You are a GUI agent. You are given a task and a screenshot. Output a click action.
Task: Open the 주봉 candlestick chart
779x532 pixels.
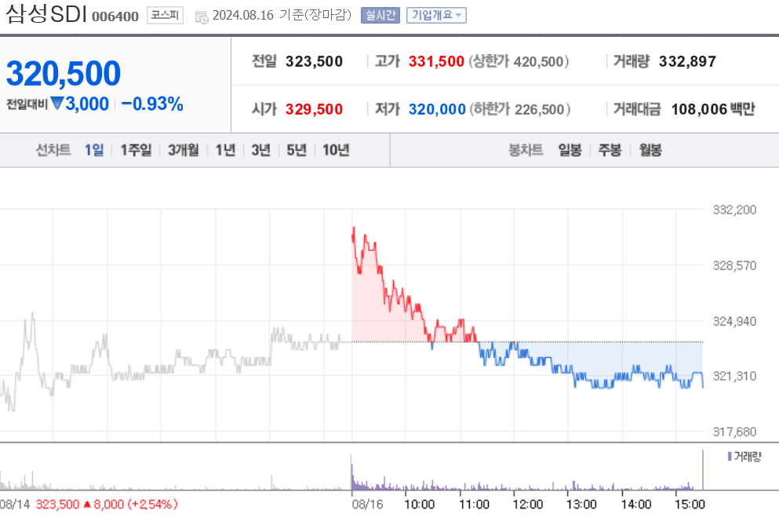click(610, 150)
